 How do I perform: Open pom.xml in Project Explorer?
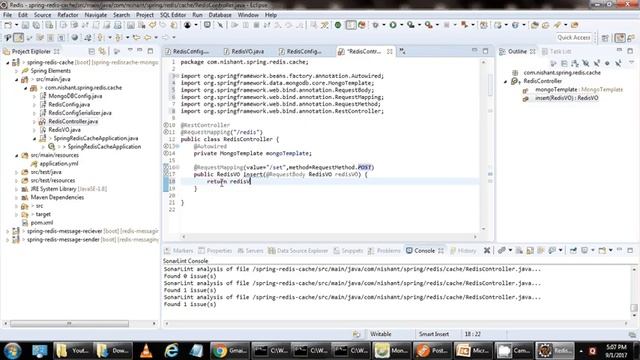(x=42, y=222)
